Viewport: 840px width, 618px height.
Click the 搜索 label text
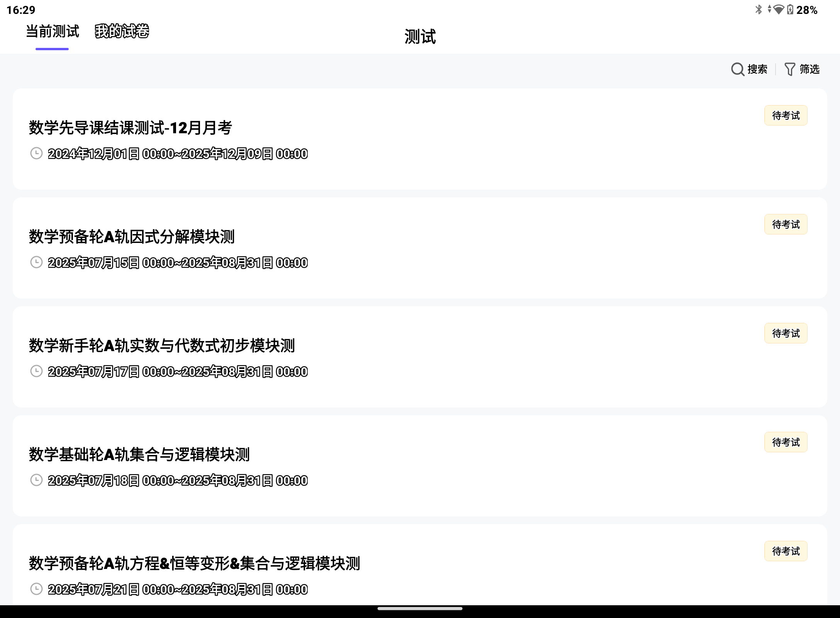(757, 70)
